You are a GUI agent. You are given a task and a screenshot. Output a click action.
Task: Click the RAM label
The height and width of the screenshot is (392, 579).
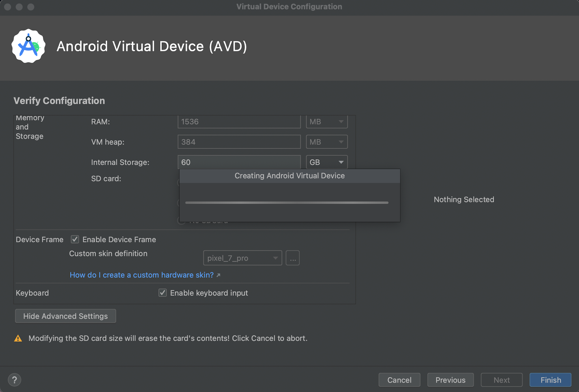coord(100,122)
